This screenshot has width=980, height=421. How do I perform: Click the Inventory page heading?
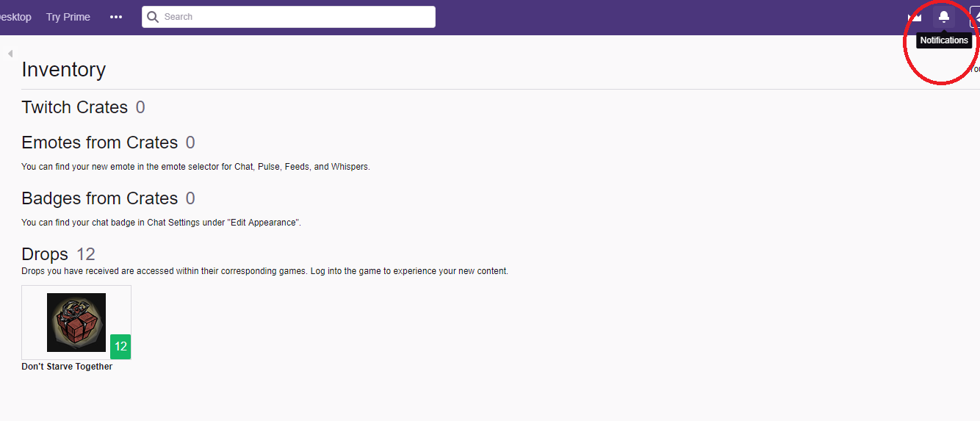point(64,70)
